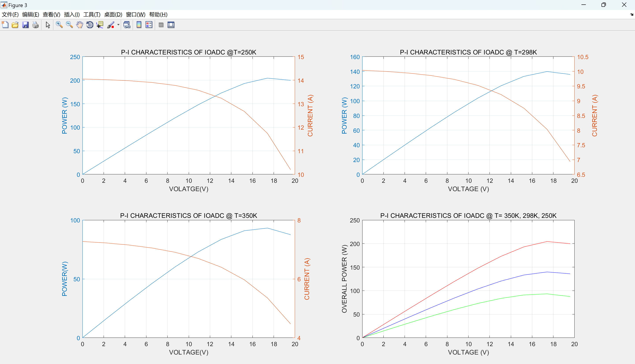Print the figure with the printer icon
Screen dimensions: 635x364
[x=35, y=25]
